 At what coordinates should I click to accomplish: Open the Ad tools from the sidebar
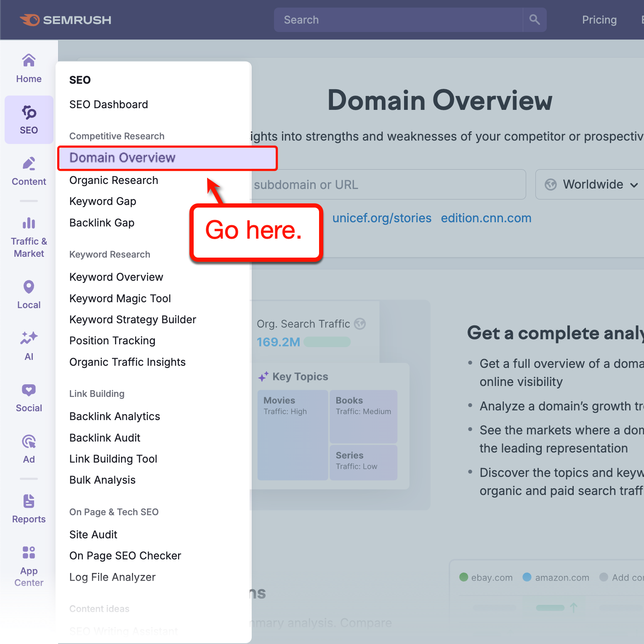point(29,448)
